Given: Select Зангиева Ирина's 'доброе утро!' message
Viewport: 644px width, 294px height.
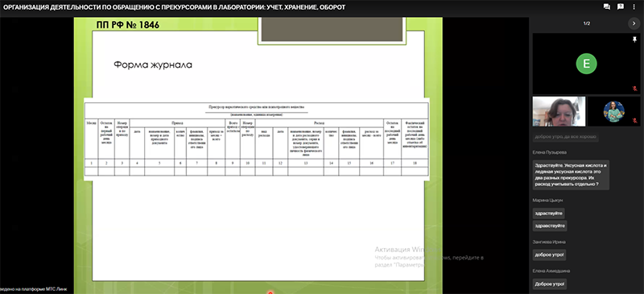Looking at the screenshot, I should 549,255.
